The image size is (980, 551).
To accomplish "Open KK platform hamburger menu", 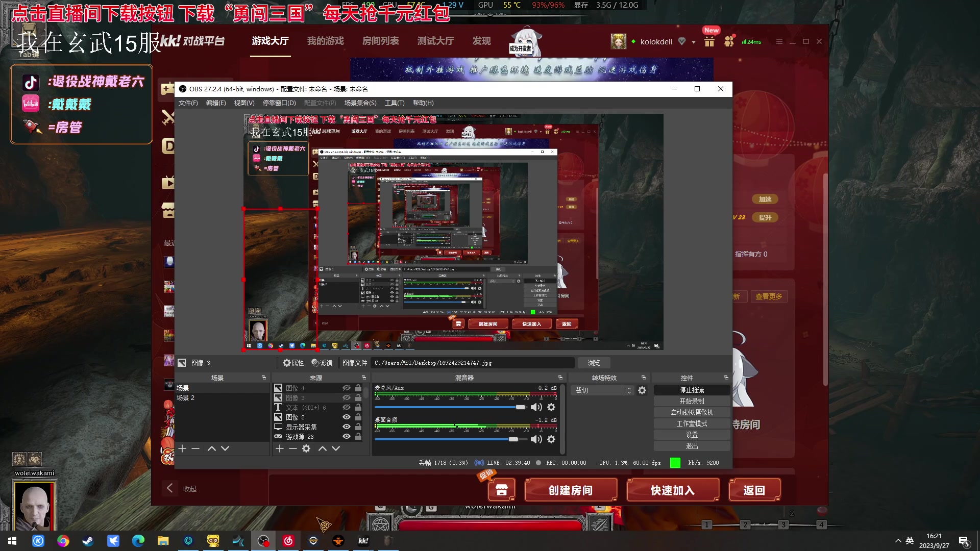I will pyautogui.click(x=779, y=41).
